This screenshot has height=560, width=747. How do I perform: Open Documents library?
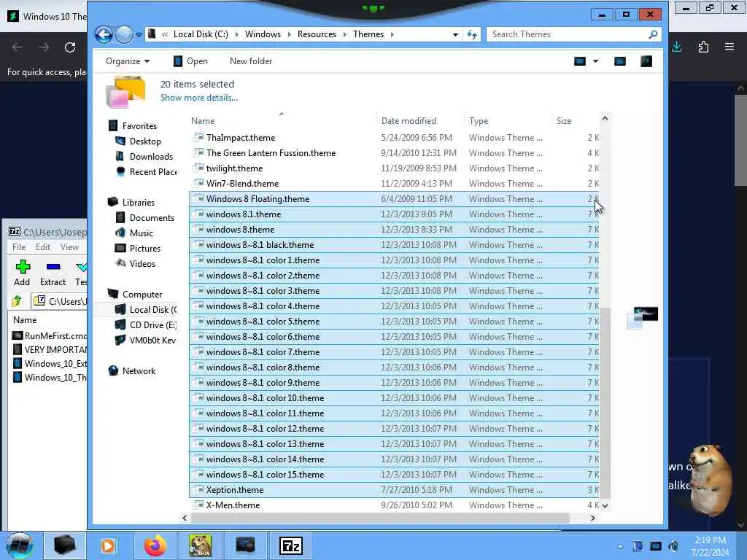[x=152, y=217]
